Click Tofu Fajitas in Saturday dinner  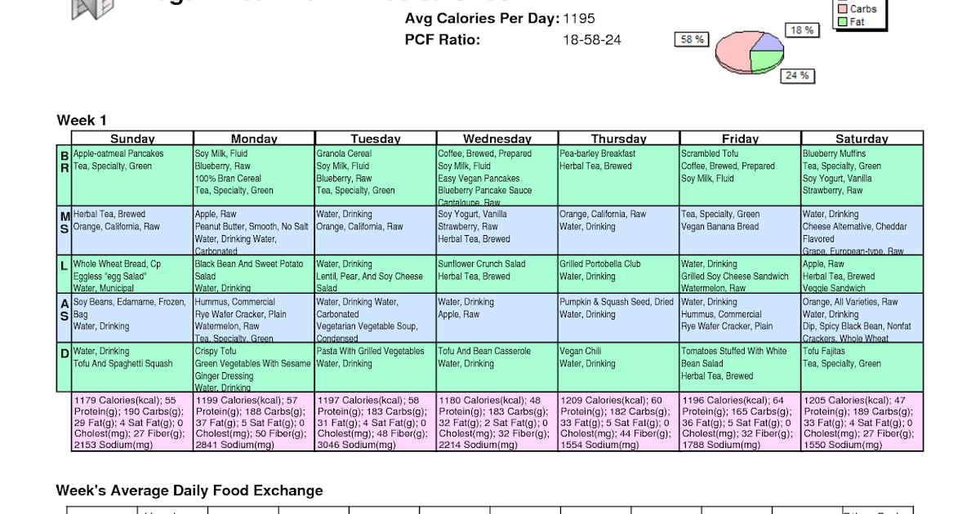tap(826, 352)
